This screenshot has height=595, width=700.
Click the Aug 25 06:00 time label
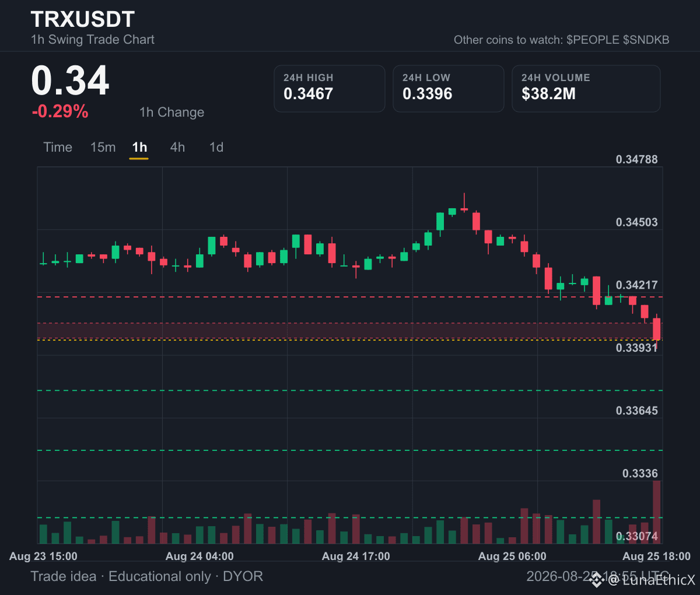[x=512, y=556]
